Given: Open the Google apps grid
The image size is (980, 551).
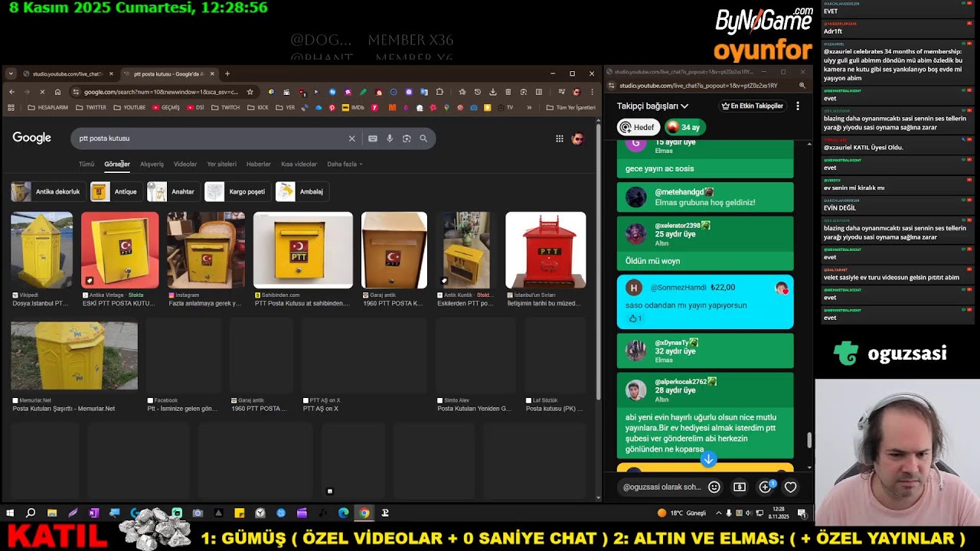Looking at the screenshot, I should click(560, 139).
